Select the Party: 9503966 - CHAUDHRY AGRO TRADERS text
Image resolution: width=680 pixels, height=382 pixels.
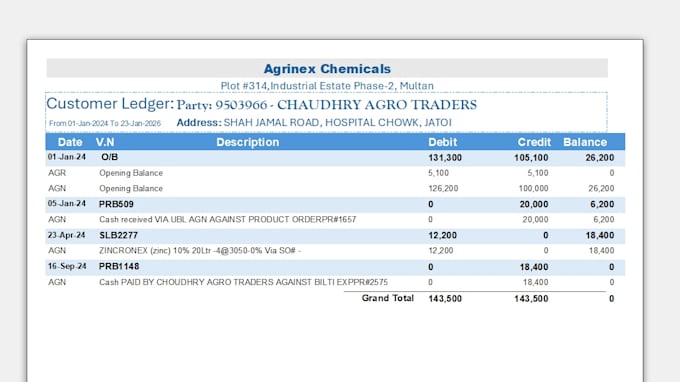pos(327,105)
